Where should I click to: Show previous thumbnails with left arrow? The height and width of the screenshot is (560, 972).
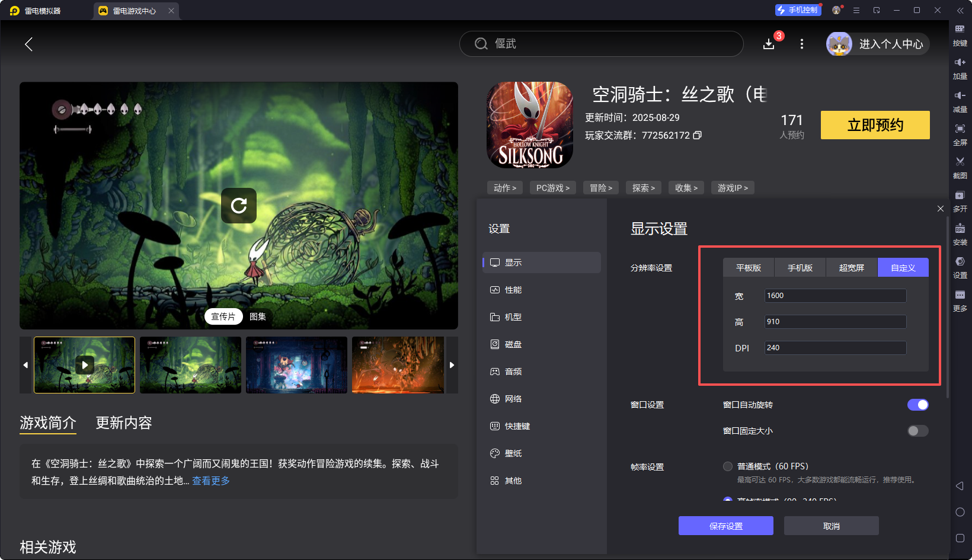click(x=25, y=365)
